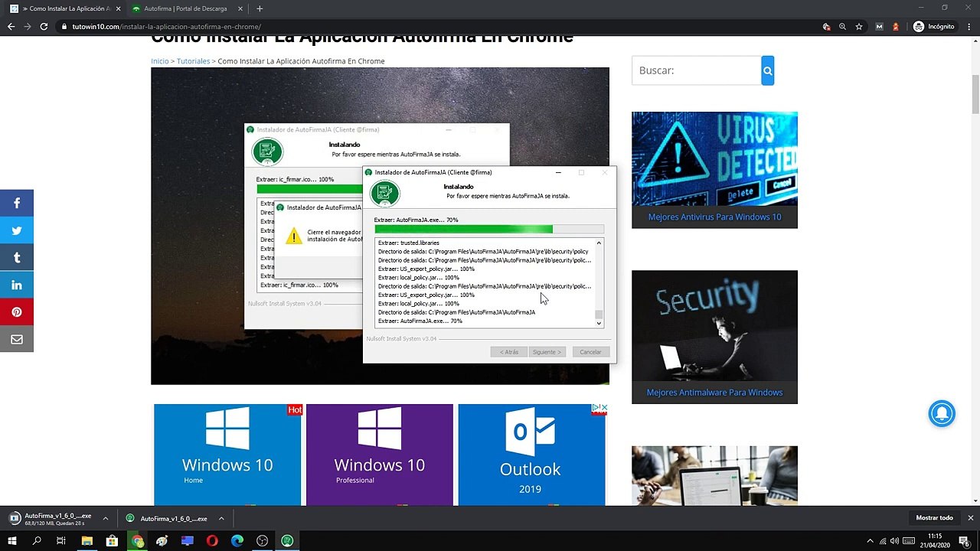Expand options for the downloading AutoFirma file
The image size is (980, 551).
tap(106, 518)
